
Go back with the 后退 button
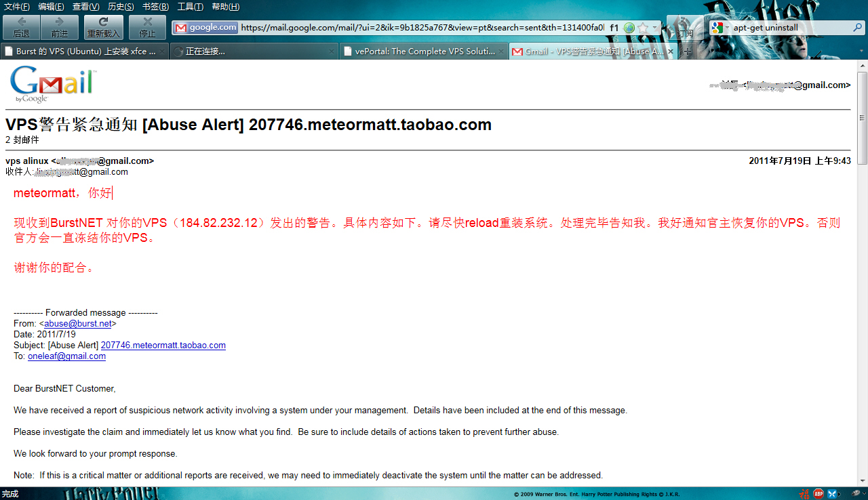[21, 28]
